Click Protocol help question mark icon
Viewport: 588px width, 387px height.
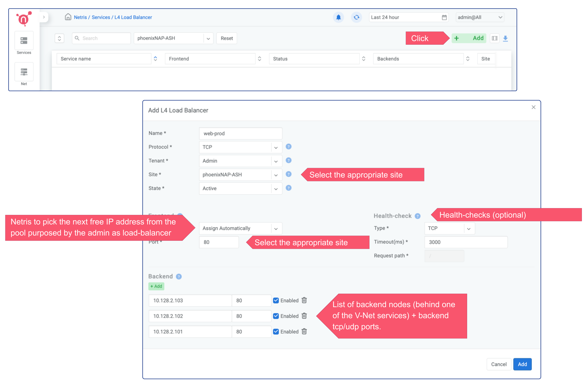(288, 147)
